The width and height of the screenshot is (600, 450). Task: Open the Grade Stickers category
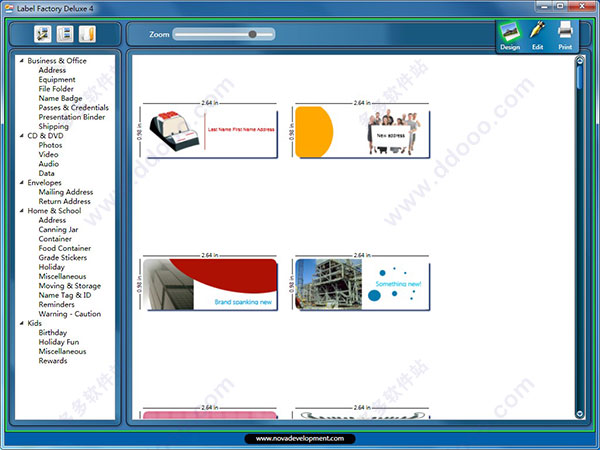coord(63,258)
